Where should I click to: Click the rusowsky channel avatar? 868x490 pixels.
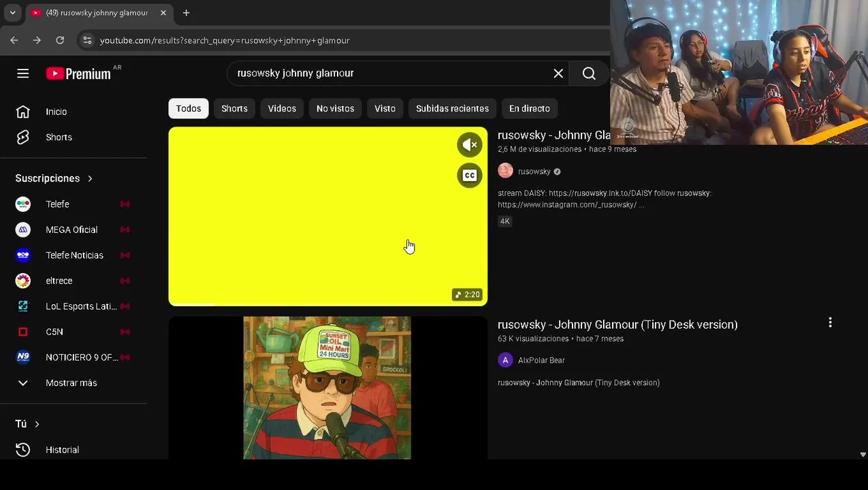pyautogui.click(x=505, y=171)
